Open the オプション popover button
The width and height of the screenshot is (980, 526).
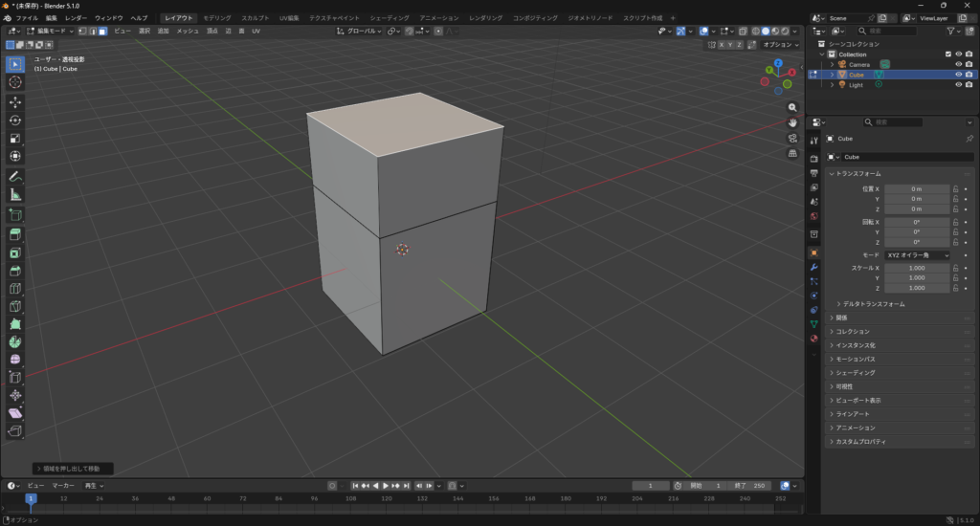pos(780,45)
